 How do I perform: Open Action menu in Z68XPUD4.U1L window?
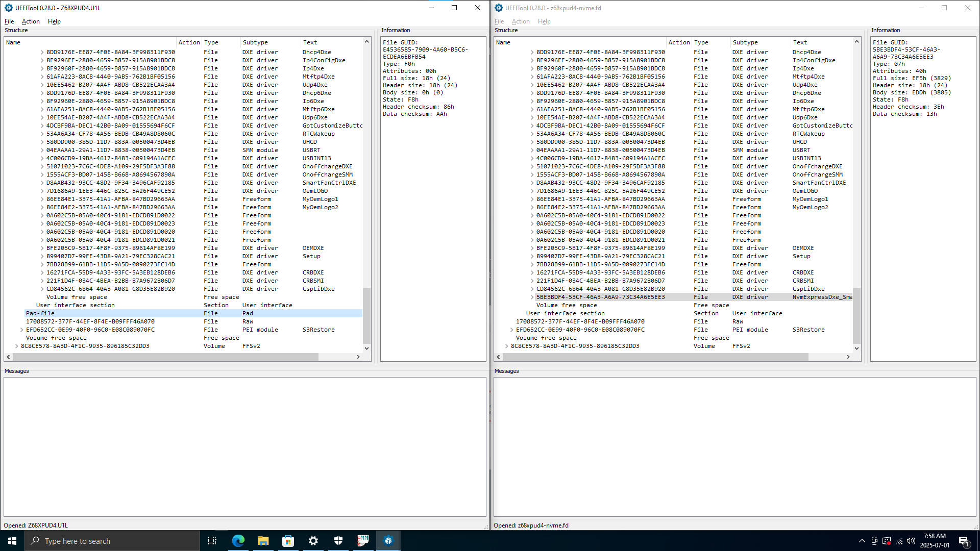click(31, 21)
